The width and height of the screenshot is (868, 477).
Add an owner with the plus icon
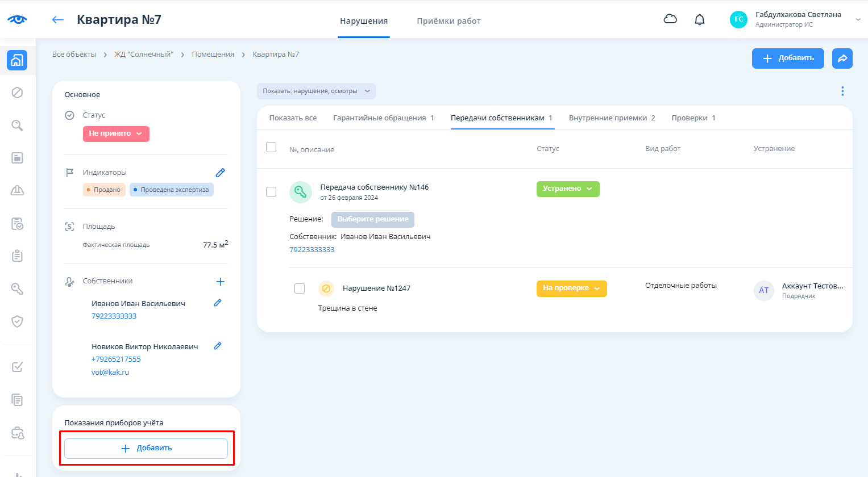[x=221, y=282]
